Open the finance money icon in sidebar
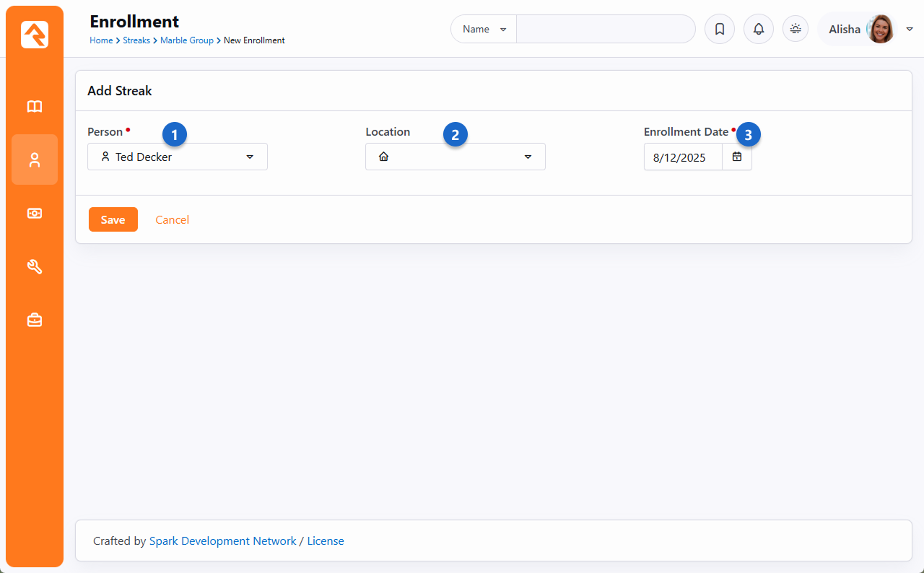Screen dimensions: 924x573 [x=35, y=214]
